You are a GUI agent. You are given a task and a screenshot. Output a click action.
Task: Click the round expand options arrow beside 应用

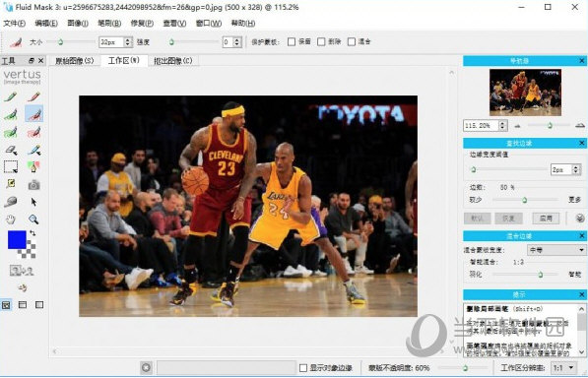pyautogui.click(x=580, y=218)
